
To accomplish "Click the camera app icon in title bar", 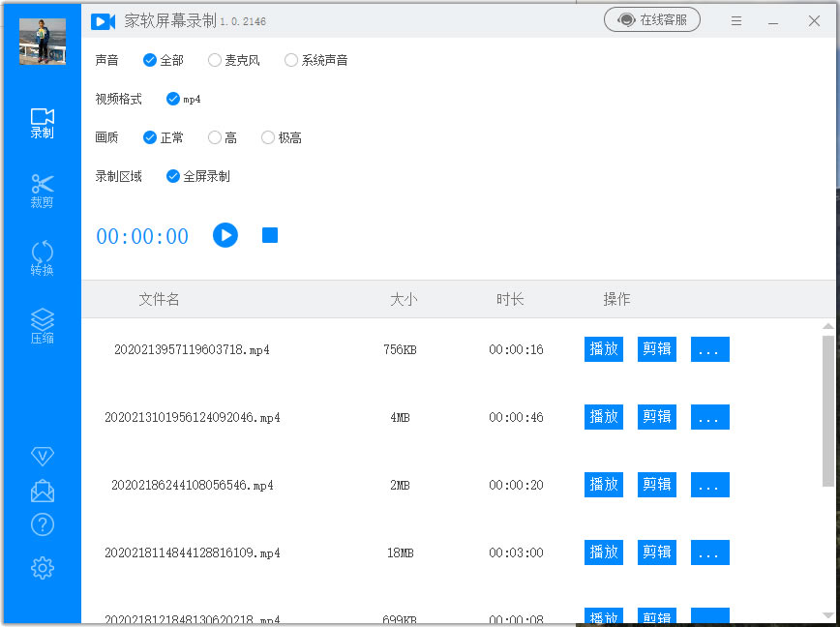I will pos(104,21).
